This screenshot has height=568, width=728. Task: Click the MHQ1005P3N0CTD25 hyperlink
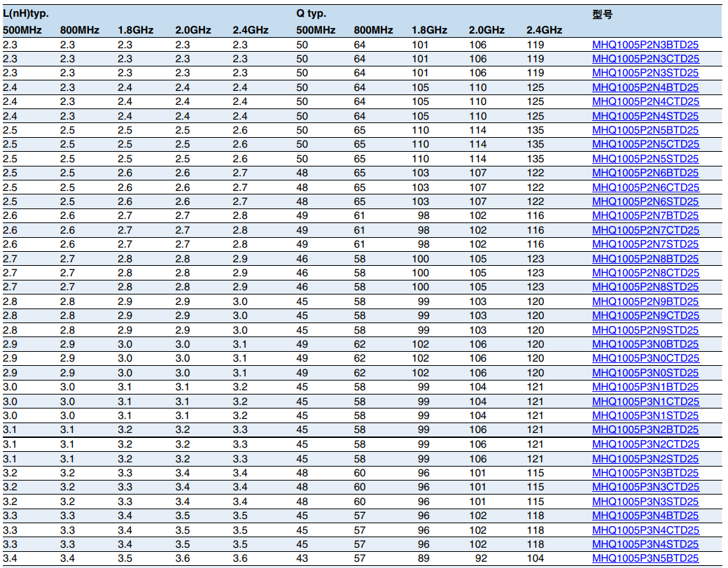point(646,359)
